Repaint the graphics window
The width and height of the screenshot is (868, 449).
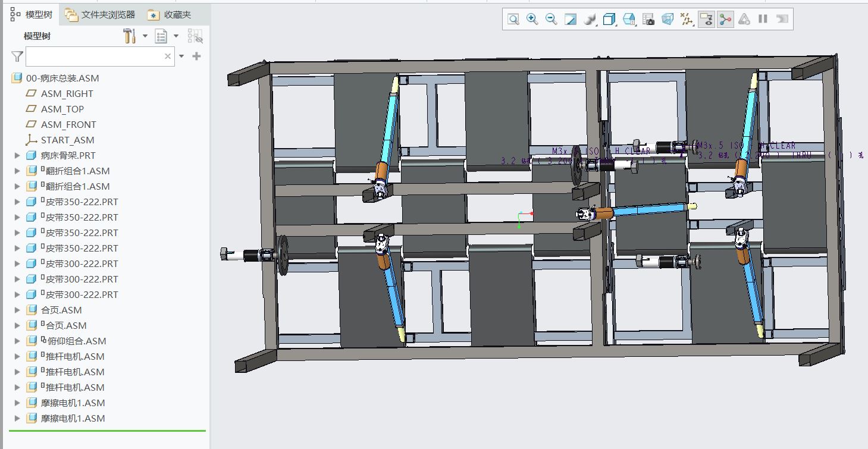pos(571,20)
